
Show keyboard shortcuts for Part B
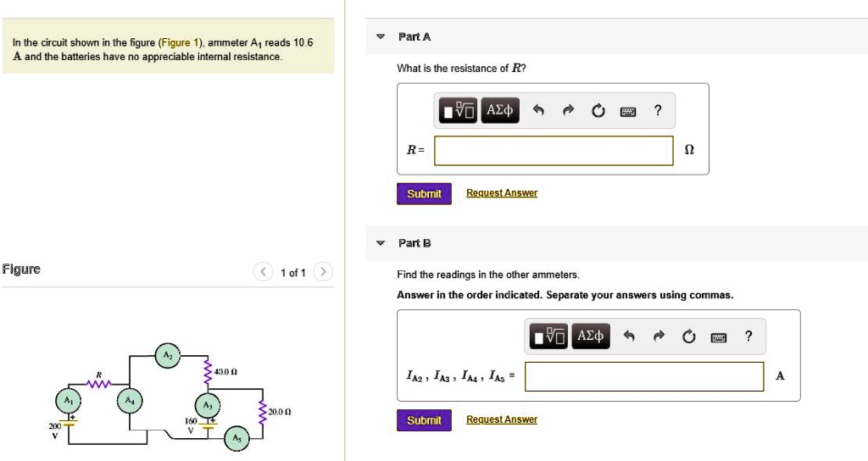click(x=720, y=338)
